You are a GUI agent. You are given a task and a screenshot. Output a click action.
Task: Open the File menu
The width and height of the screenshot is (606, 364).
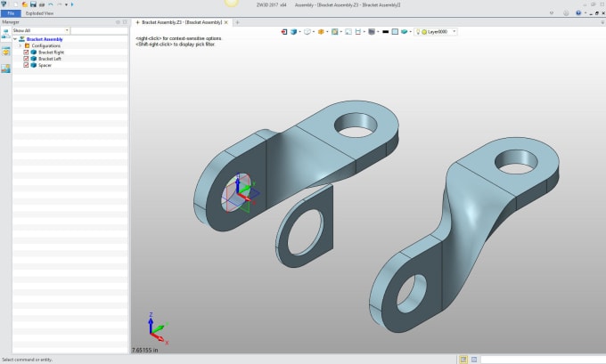[x=11, y=13]
